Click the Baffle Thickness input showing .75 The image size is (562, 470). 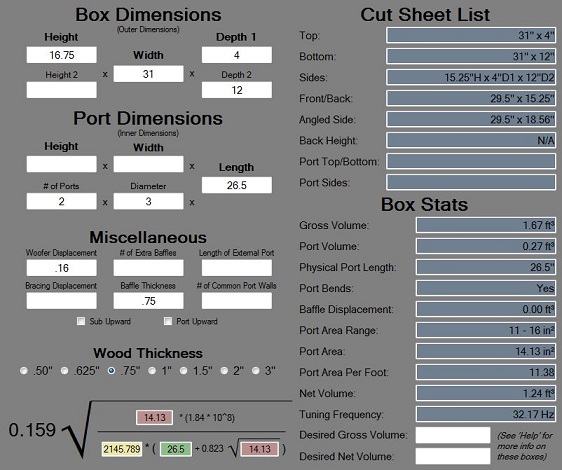click(x=148, y=301)
